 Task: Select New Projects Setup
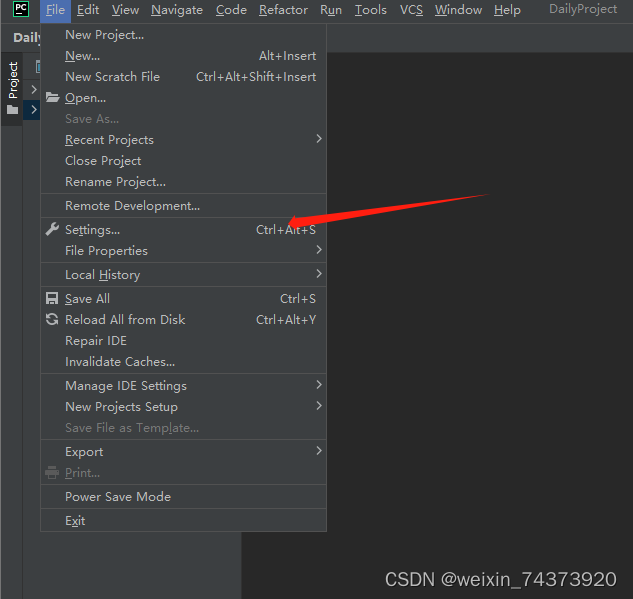pyautogui.click(x=183, y=406)
